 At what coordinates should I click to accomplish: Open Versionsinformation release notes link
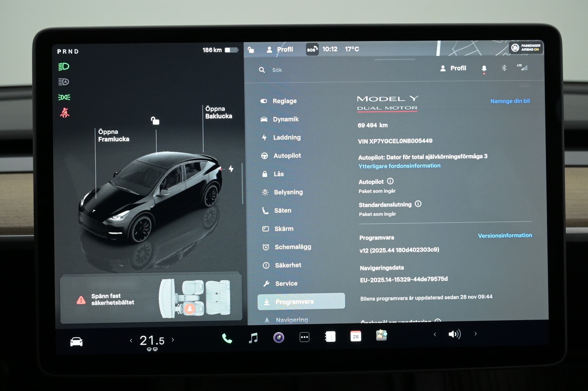505,235
